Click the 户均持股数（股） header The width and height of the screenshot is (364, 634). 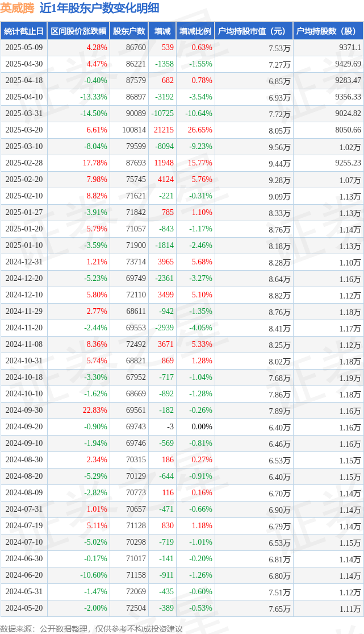(328, 31)
